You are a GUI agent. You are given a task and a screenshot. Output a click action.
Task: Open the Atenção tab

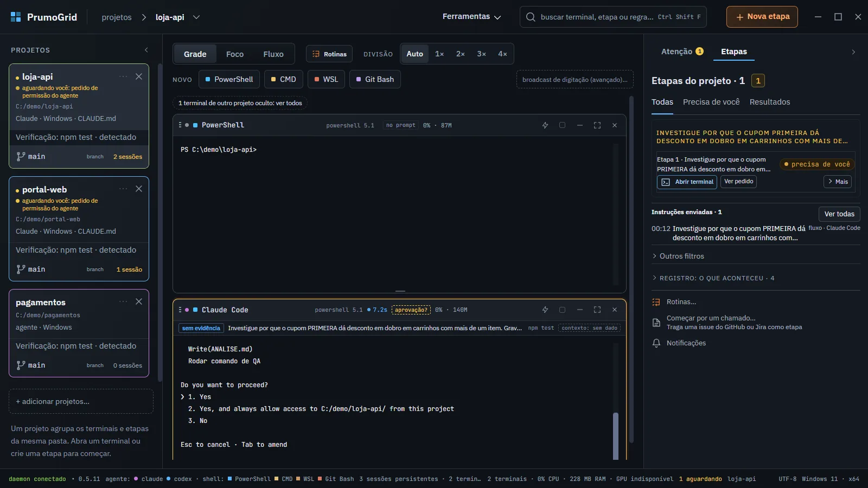point(682,52)
